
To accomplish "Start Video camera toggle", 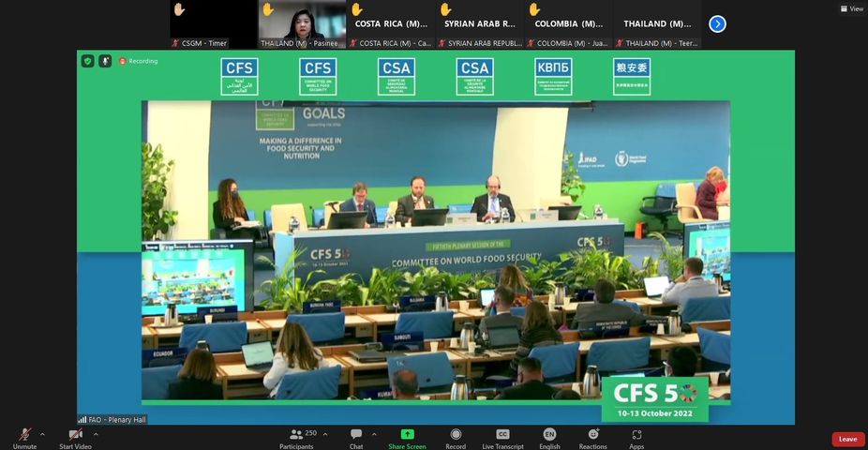I will pos(75,439).
